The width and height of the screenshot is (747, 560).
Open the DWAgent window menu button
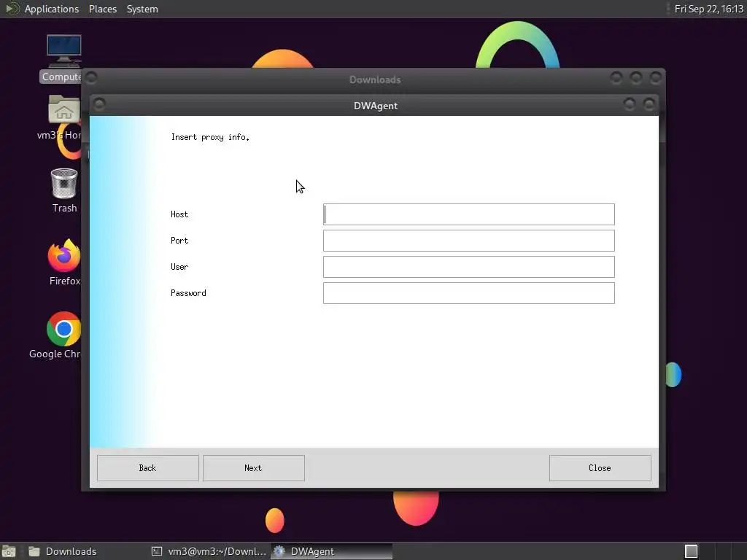pos(99,104)
